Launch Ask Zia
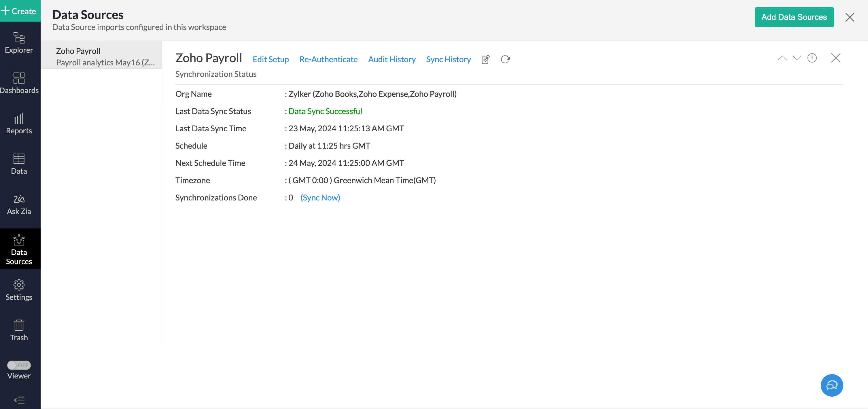The height and width of the screenshot is (409, 868). coord(19,204)
